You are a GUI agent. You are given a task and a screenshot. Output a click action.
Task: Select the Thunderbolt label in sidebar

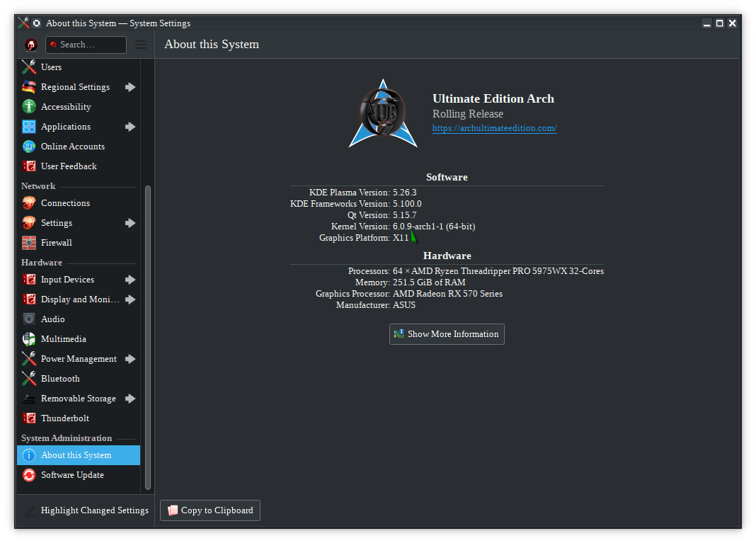click(65, 418)
